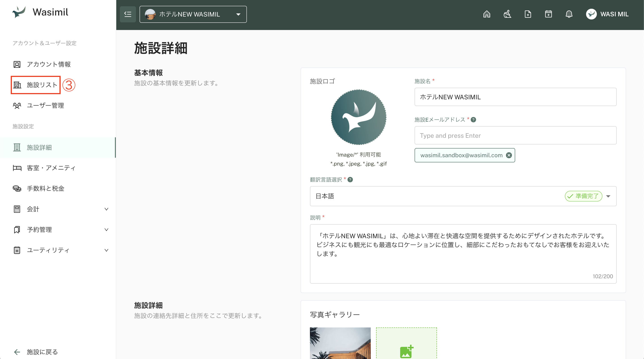Screen dimensions: 644x359
Task: Click the facility logo circle to upload
Action: (x=358, y=117)
